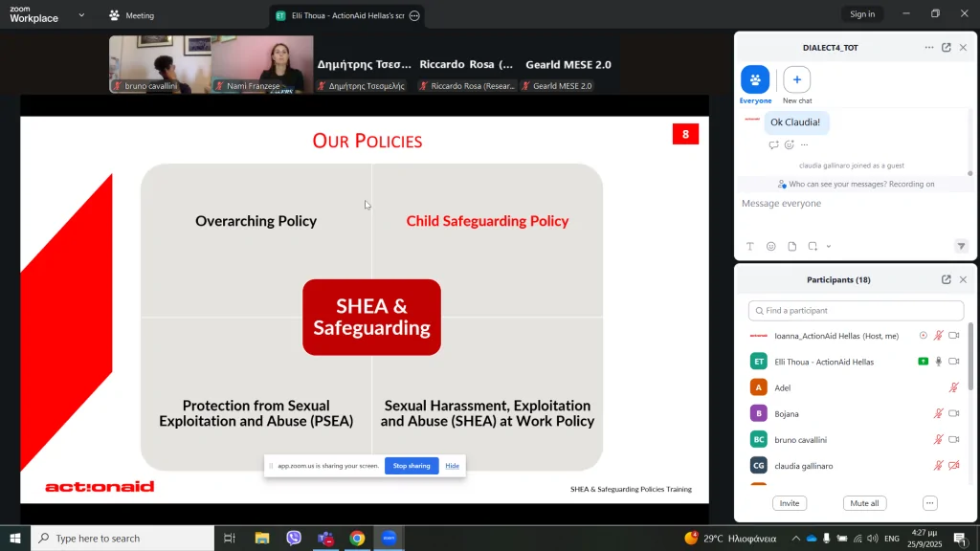The image size is (980, 551).
Task: Click the Find a participant search field
Action: pos(857,311)
